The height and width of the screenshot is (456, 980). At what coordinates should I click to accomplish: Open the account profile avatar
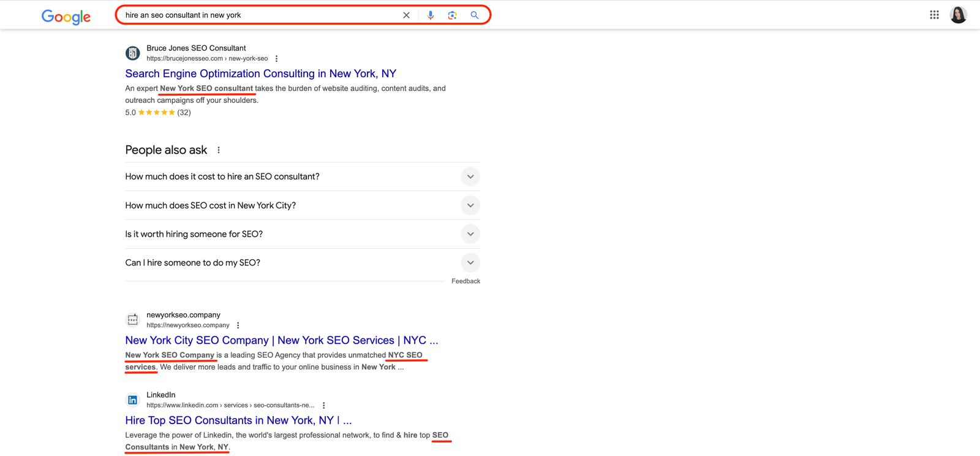click(x=959, y=15)
